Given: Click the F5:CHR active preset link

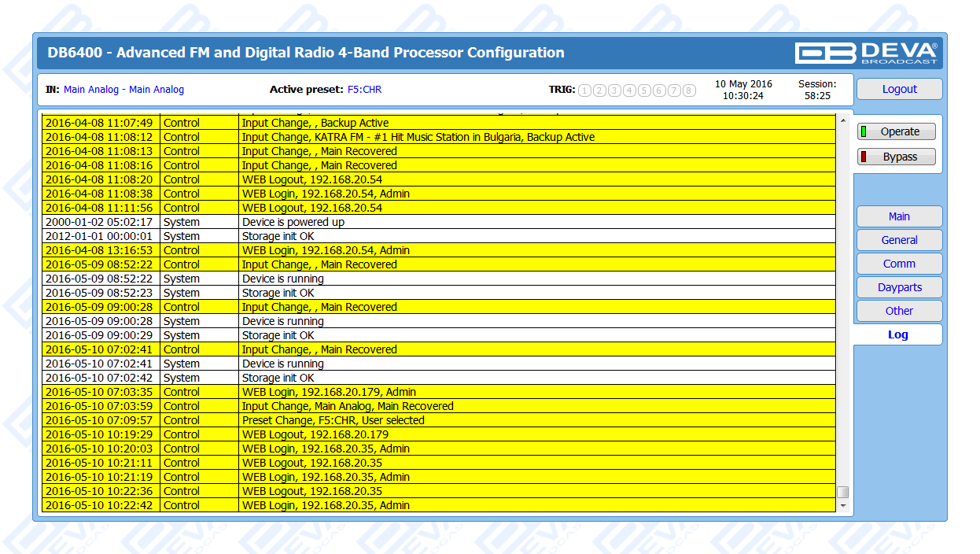Looking at the screenshot, I should coord(364,90).
